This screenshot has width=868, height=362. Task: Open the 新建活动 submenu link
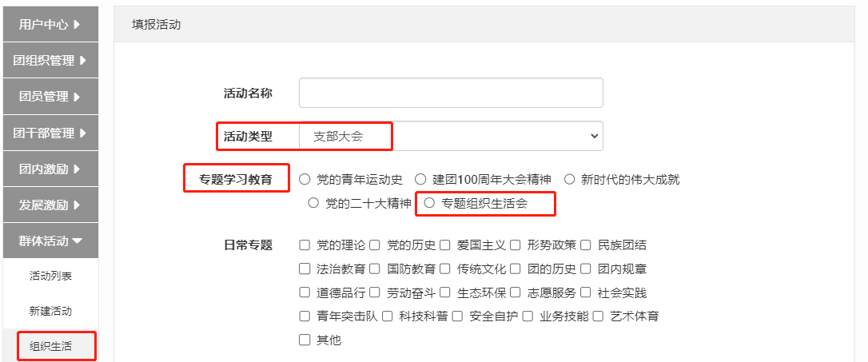coord(50,311)
